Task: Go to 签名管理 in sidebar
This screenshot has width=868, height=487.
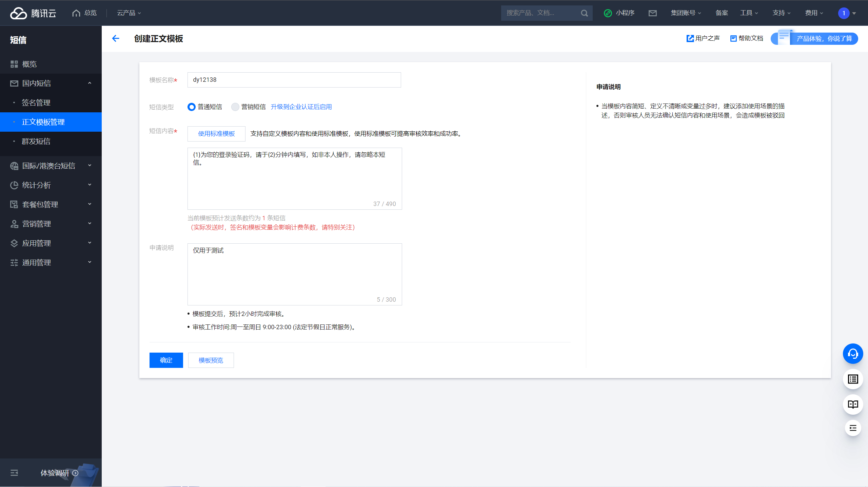Action: [36, 102]
